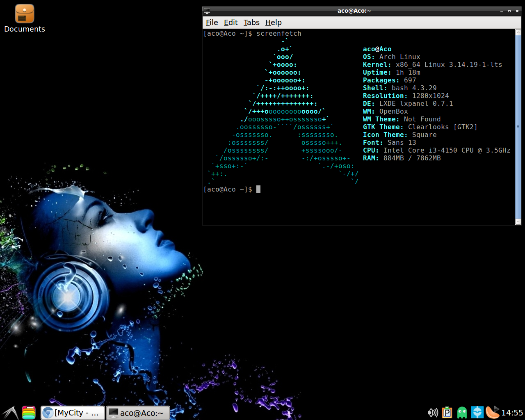Click the green ghost tray icon
525x420 pixels.
coord(462,413)
